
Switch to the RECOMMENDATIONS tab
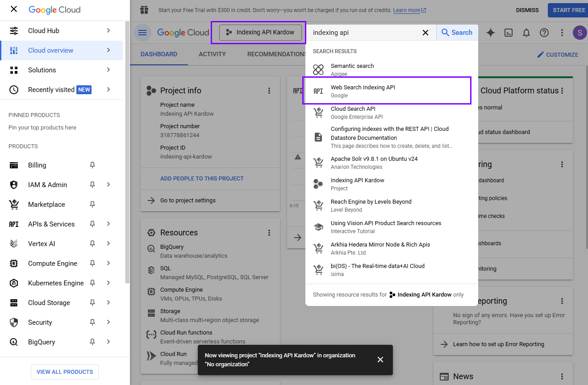point(277,54)
